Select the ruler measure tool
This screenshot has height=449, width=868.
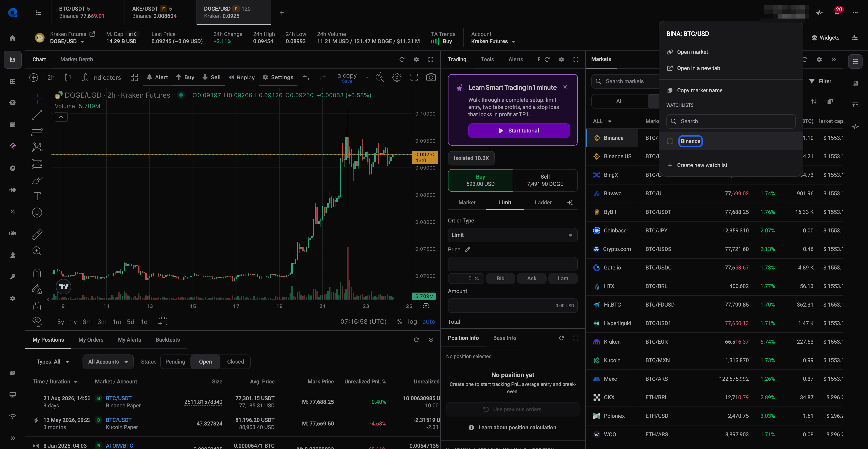[x=37, y=234]
